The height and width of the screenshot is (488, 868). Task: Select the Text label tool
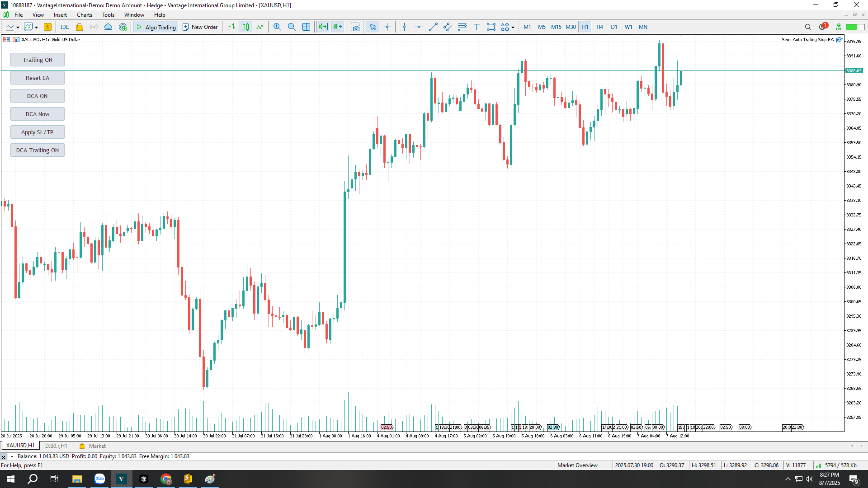[x=476, y=27]
